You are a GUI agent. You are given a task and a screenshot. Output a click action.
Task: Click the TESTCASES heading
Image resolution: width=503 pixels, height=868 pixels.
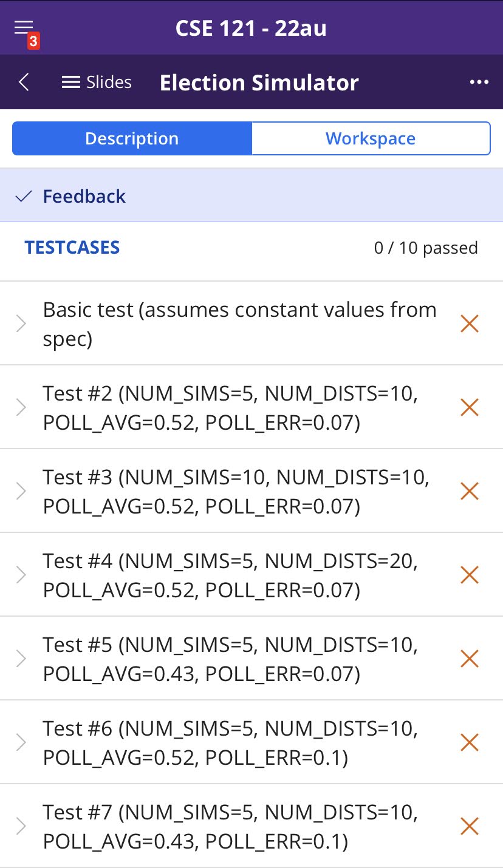(x=72, y=248)
